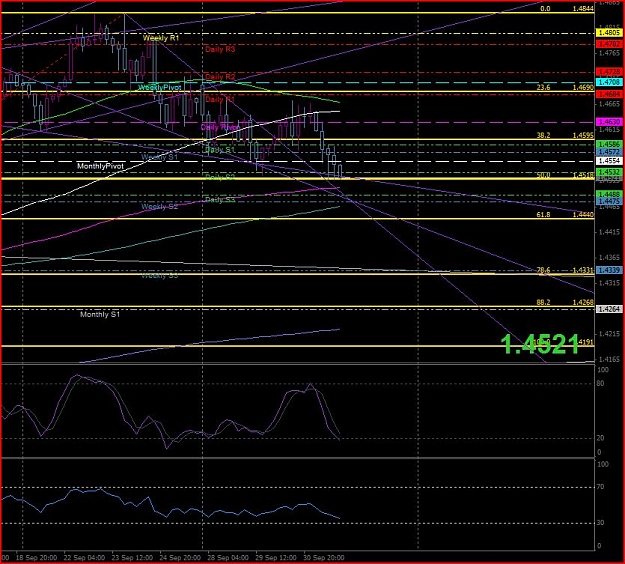Click the red 1.4782 price tag

[609, 43]
